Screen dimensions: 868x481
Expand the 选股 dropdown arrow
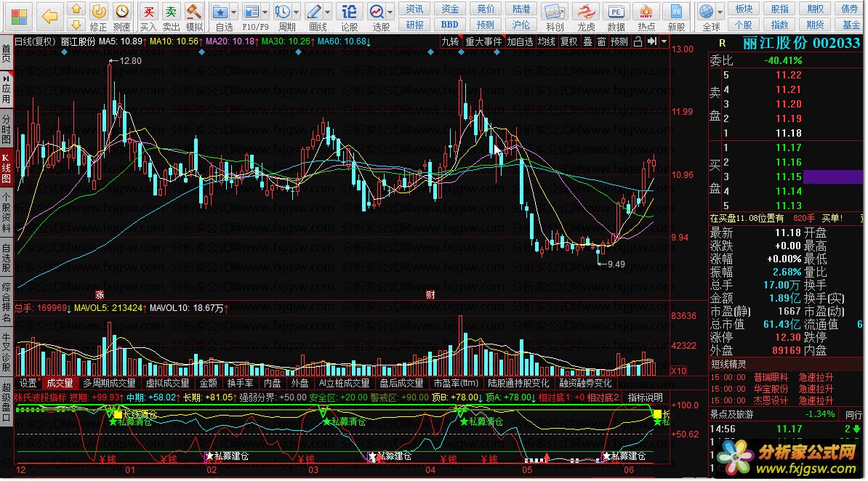(x=390, y=12)
